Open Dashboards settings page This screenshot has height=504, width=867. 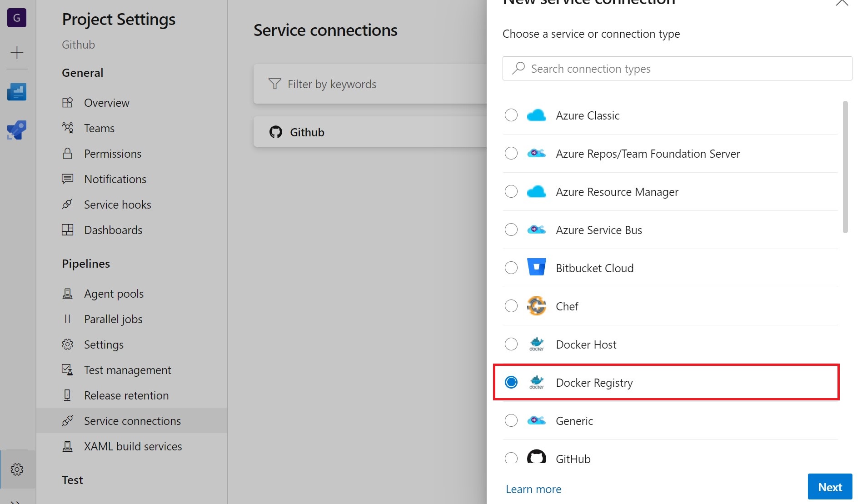(x=132, y=230)
